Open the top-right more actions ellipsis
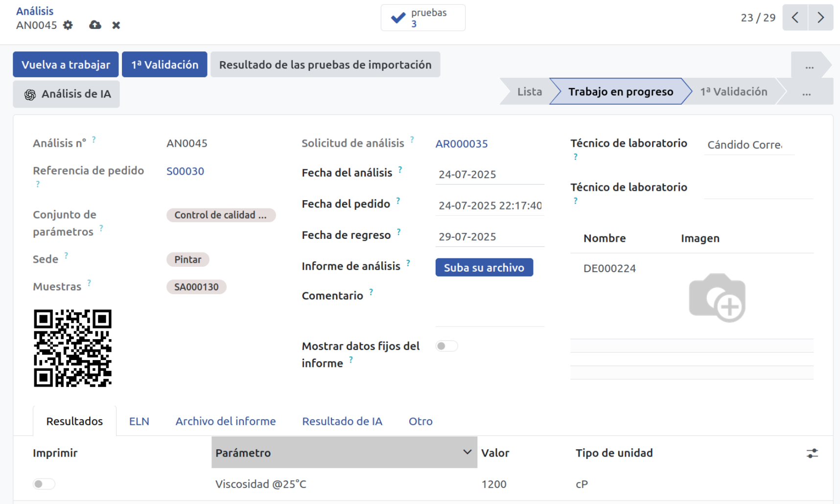The image size is (840, 504). [809, 65]
